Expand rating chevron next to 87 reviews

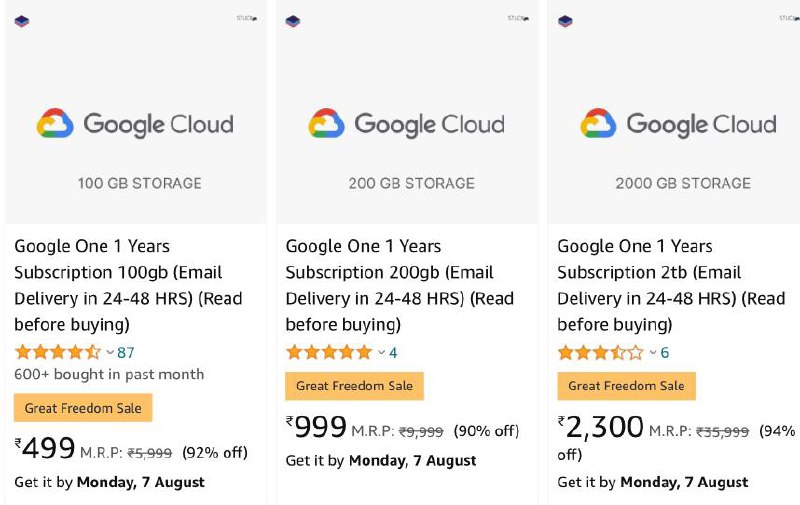coord(110,352)
